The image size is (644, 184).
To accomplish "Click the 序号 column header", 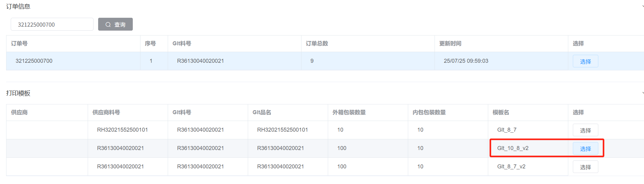I will click(150, 43).
